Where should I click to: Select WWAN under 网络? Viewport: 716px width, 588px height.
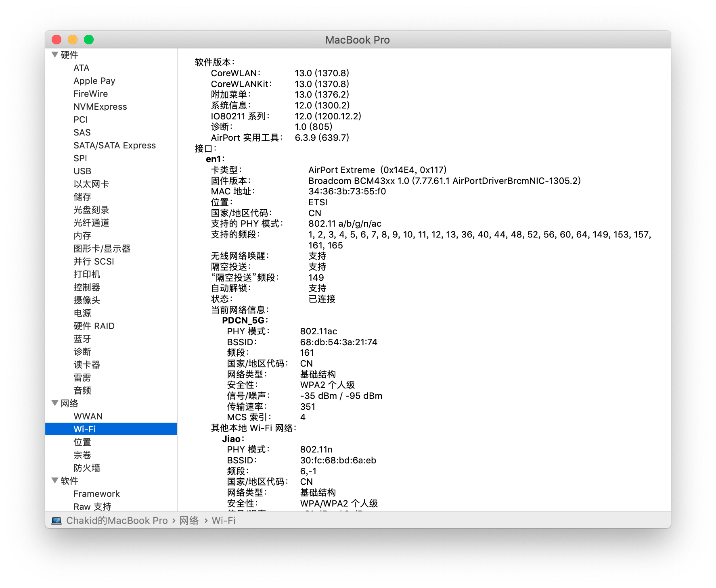pyautogui.click(x=88, y=416)
